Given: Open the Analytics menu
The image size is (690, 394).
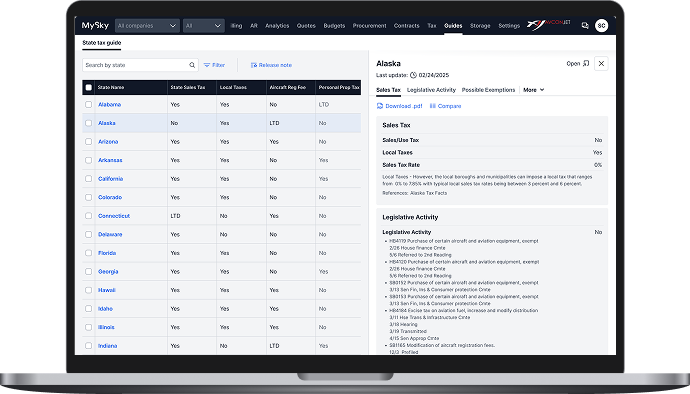Looking at the screenshot, I should 277,26.
